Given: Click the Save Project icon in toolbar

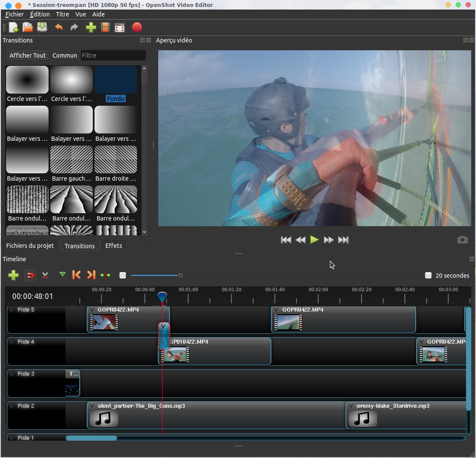Looking at the screenshot, I should (42, 27).
